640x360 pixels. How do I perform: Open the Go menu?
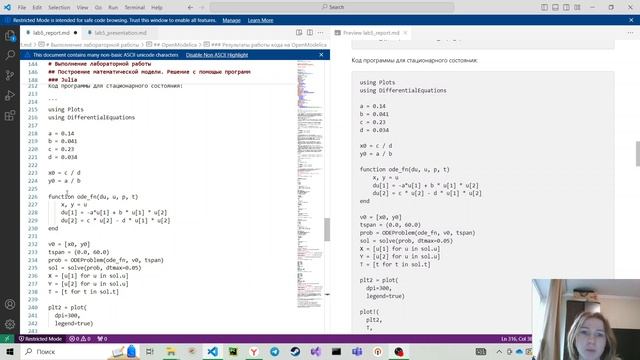tap(98, 7)
